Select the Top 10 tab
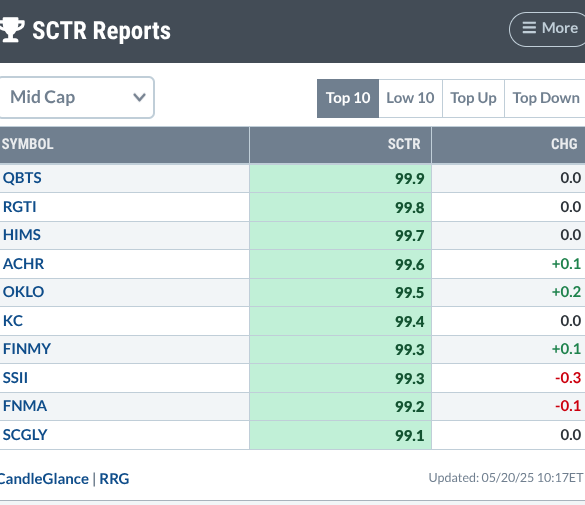The image size is (585, 505). coord(348,98)
